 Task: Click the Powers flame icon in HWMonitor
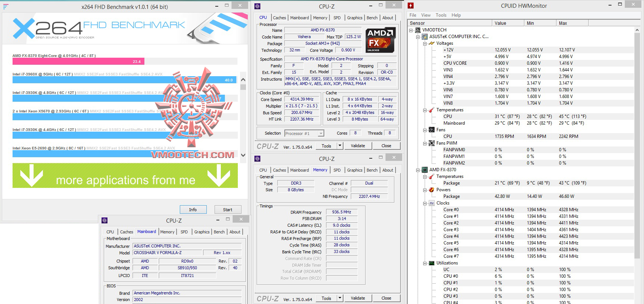(431, 190)
